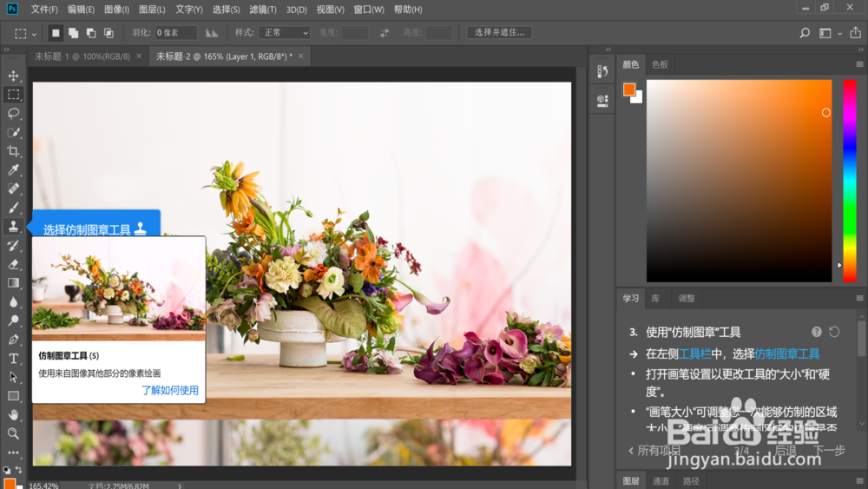868x489 pixels.
Task: Select the History Brush tool
Action: (x=13, y=245)
